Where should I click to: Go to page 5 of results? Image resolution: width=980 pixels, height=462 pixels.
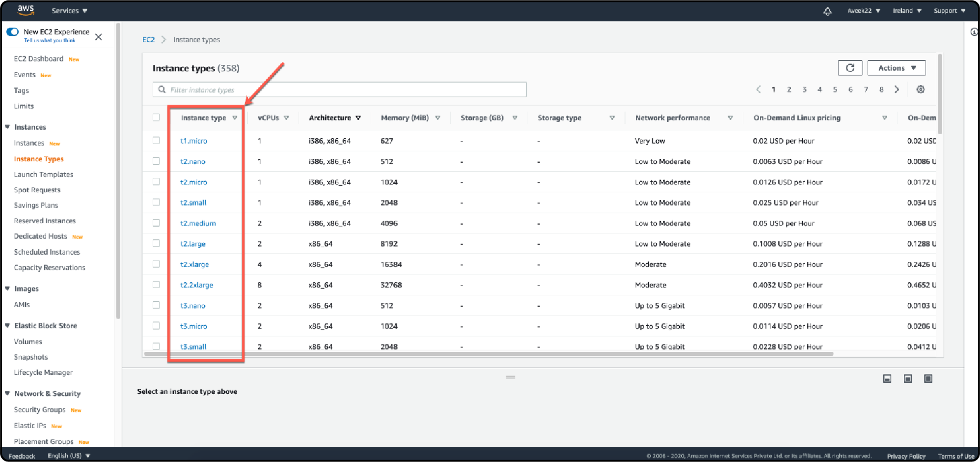(x=835, y=89)
